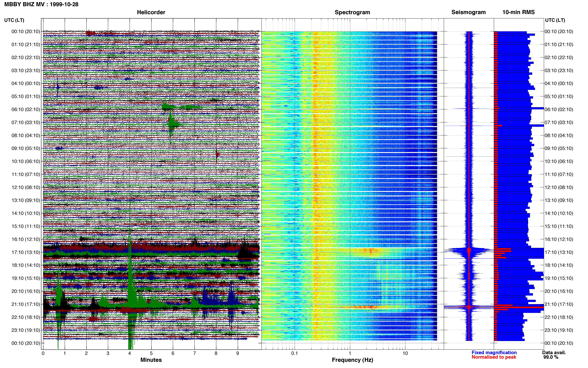Image resolution: width=588 pixels, height=368 pixels.
Task: Click the Minutes axis label
Action: 151,360
